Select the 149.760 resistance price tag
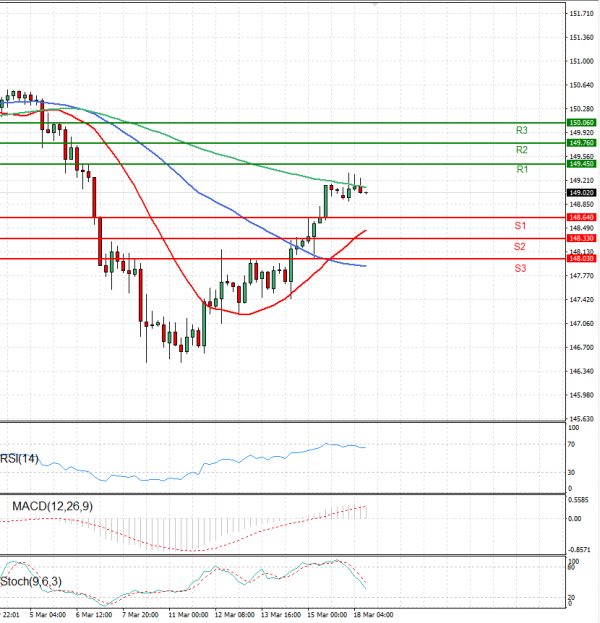The image size is (600, 623). (581, 143)
